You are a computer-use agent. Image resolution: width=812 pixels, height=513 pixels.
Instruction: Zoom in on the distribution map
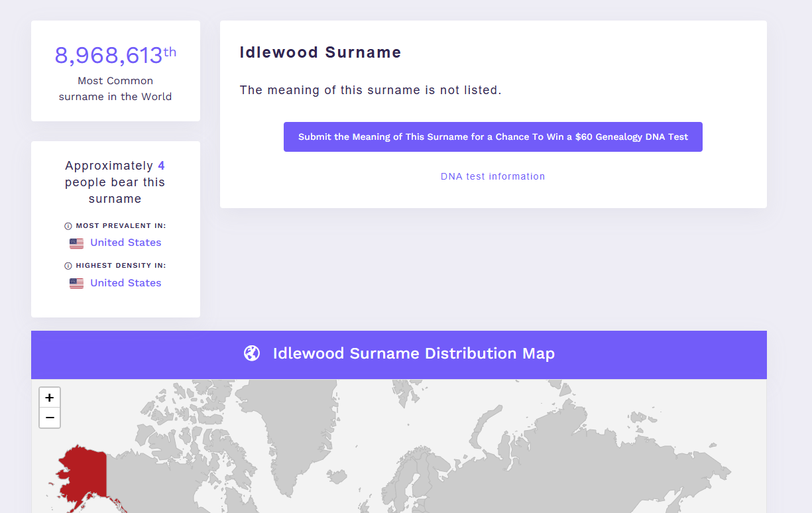(50, 398)
